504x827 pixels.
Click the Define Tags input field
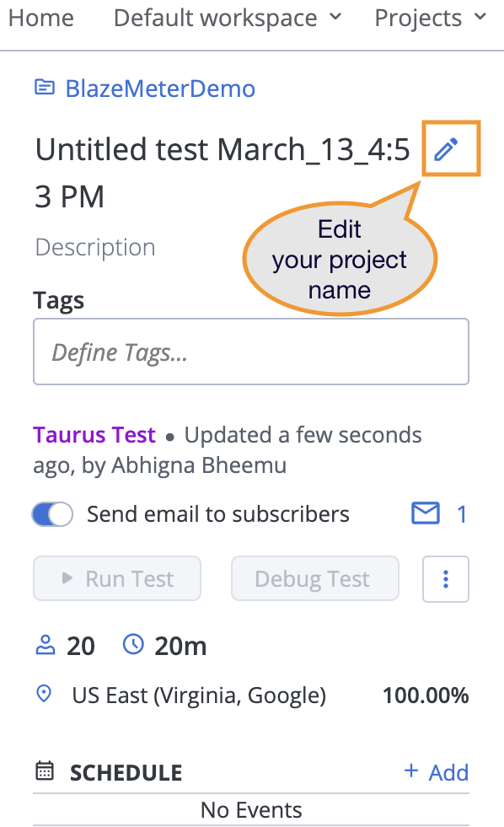pos(251,351)
